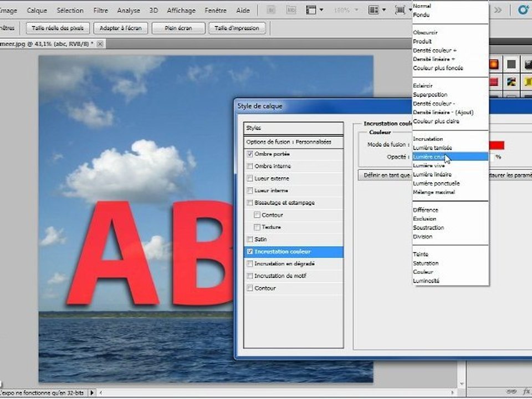Open the Arrange Documents icon menu
Viewport: 532px width, 399px height.
[x=377, y=10]
